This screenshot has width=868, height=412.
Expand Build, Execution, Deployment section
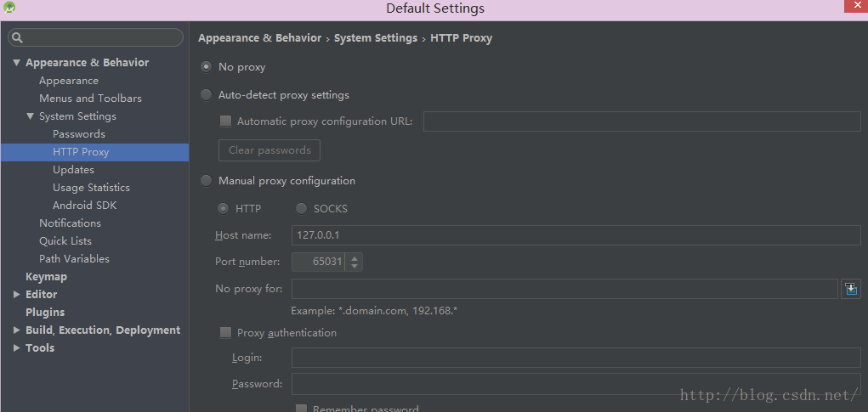[x=16, y=330]
